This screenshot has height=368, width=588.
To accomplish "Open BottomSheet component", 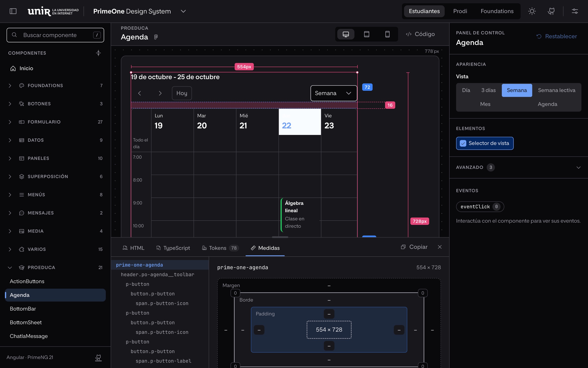I will [55, 322].
